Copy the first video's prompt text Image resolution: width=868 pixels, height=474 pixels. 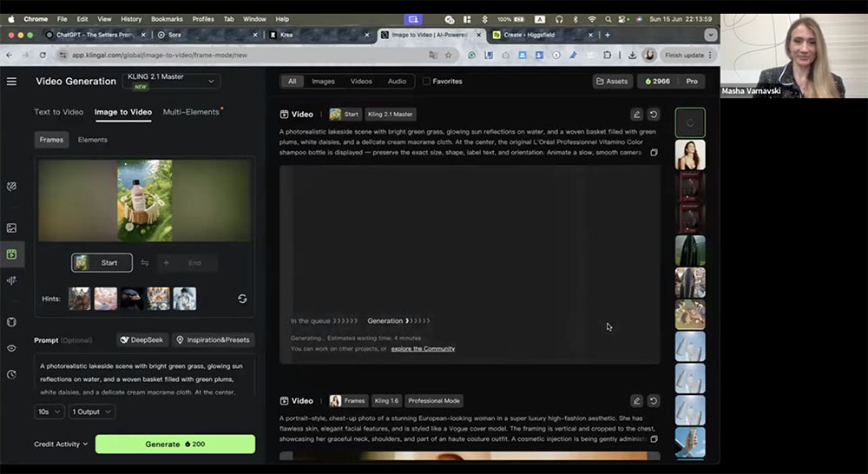coord(654,153)
